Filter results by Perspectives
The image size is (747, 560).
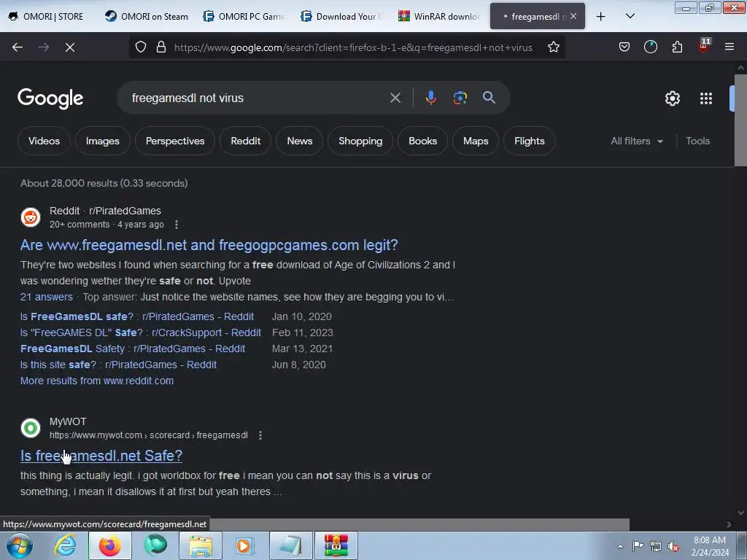(175, 141)
